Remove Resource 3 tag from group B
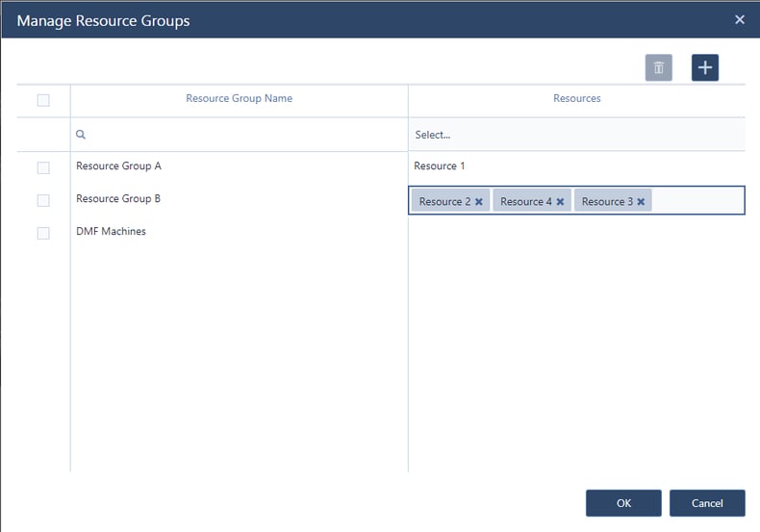The width and height of the screenshot is (760, 532). point(641,202)
